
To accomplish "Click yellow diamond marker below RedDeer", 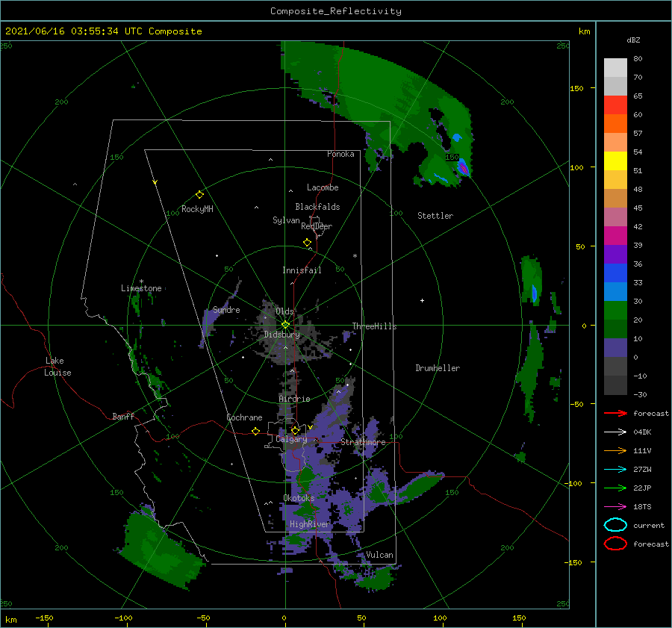I will (307, 243).
